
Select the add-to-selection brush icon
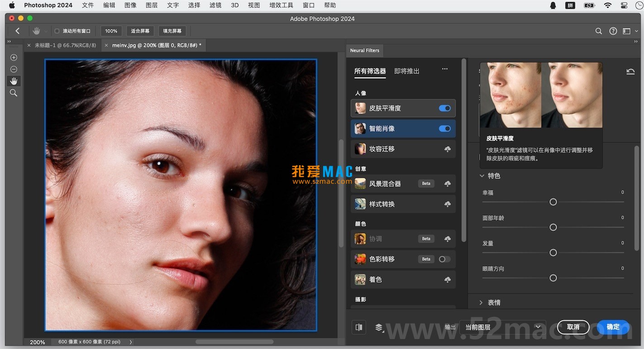14,57
